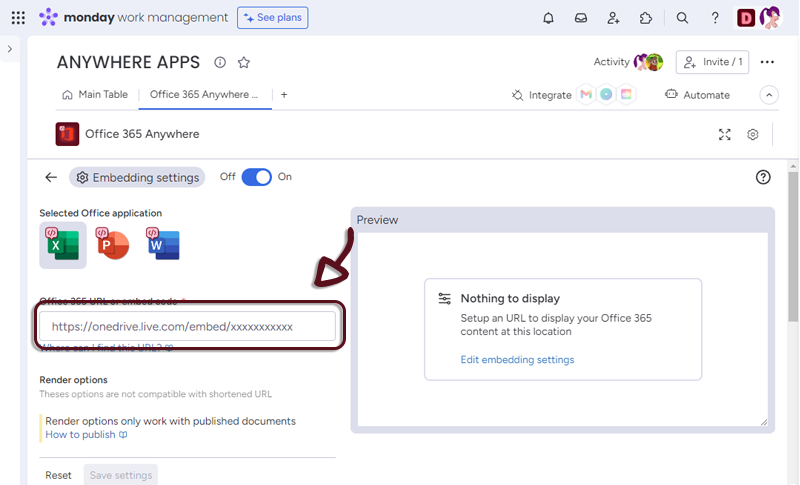Add a new board view tab
Viewport: 800px width, 485px height.
[x=284, y=95]
